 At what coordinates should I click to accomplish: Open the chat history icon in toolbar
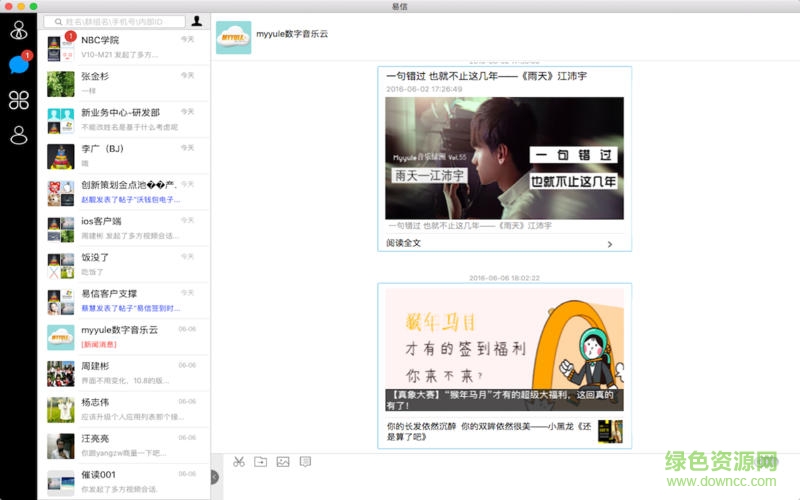point(305,461)
